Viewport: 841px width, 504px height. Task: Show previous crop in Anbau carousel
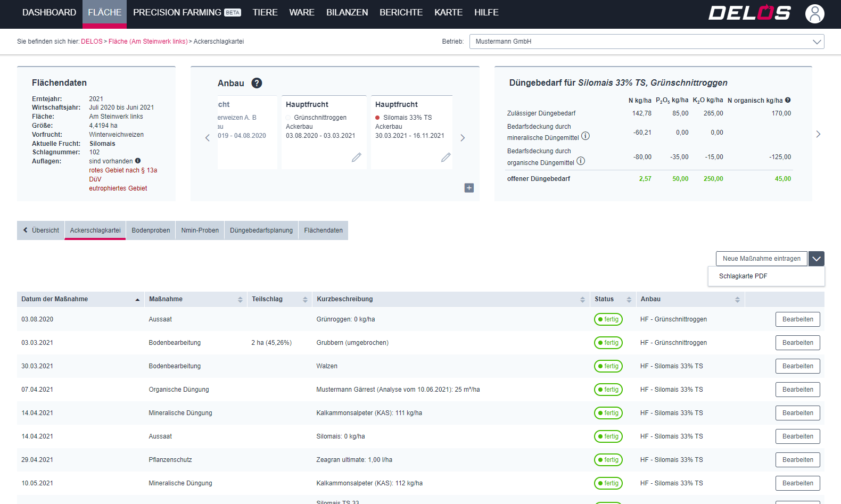pyautogui.click(x=208, y=138)
